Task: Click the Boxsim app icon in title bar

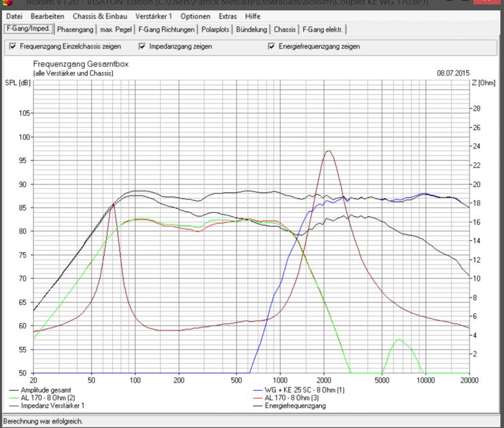Action: [x=8, y=3]
